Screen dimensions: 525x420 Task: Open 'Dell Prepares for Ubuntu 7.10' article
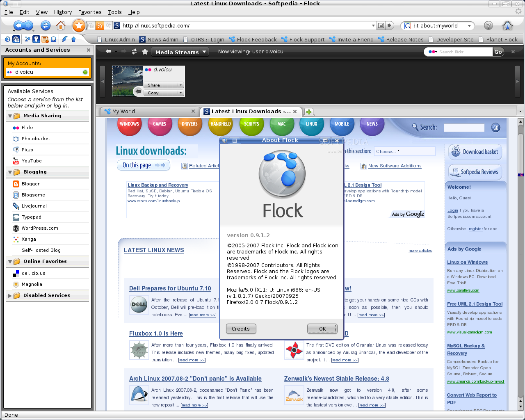tap(170, 288)
